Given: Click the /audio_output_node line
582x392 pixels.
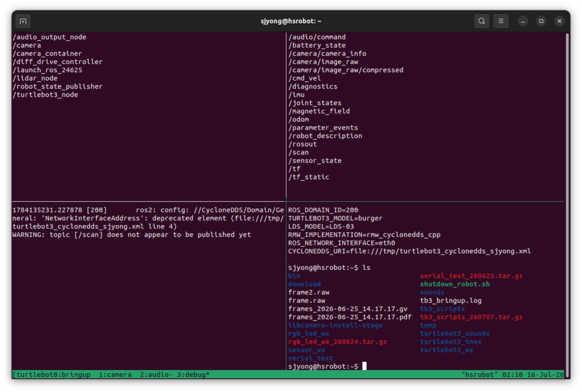Looking at the screenshot, I should point(49,37).
